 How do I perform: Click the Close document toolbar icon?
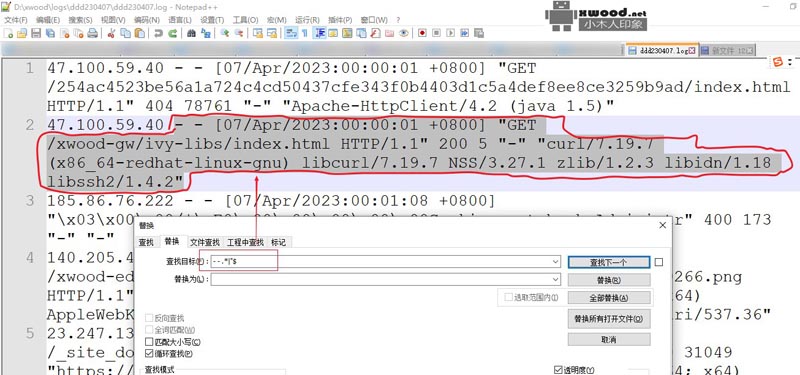64,33
